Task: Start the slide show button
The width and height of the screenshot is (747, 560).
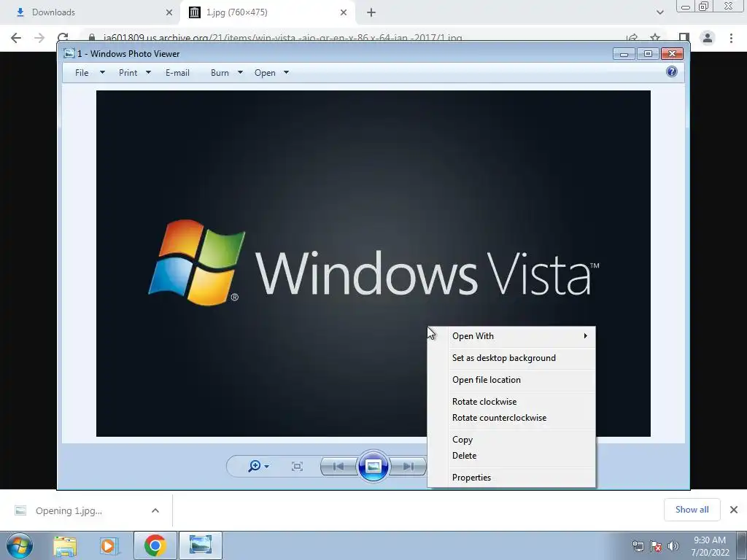Action: [x=373, y=466]
